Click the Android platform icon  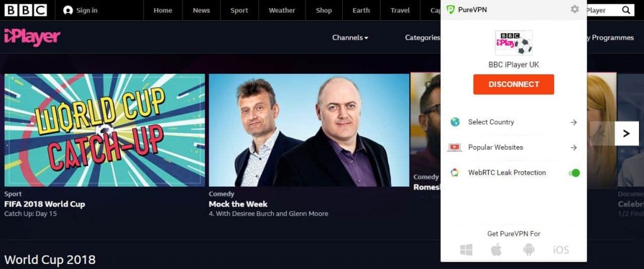coord(528,249)
